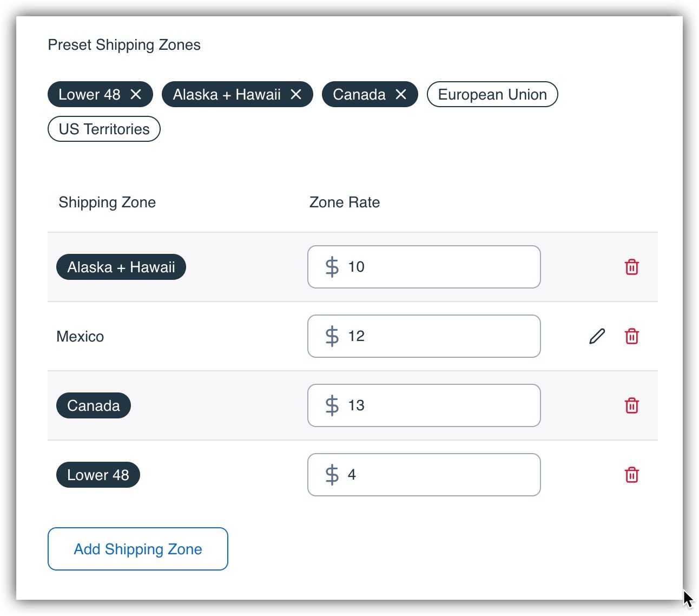Select the Canada zone rate field
Viewport: 699px width, 616px height.
click(433, 405)
